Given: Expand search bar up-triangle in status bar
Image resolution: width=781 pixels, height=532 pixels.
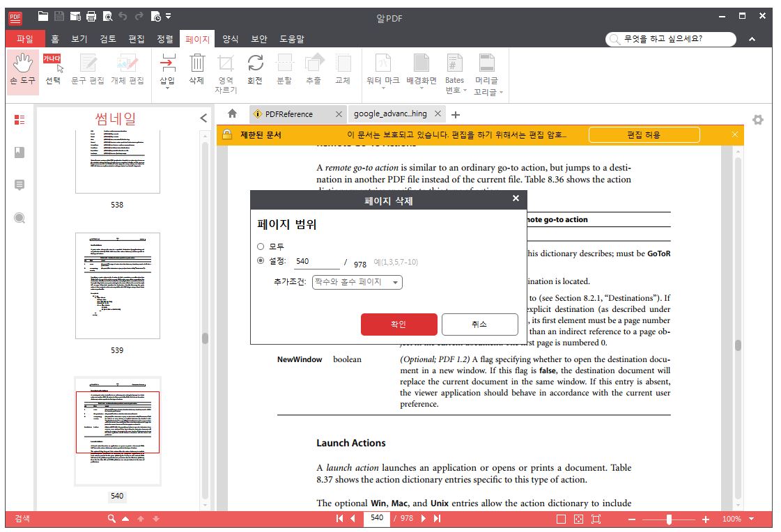Looking at the screenshot, I should [125, 519].
